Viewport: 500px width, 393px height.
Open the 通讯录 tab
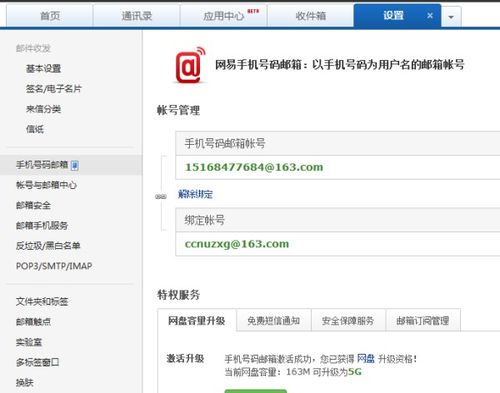point(137,16)
